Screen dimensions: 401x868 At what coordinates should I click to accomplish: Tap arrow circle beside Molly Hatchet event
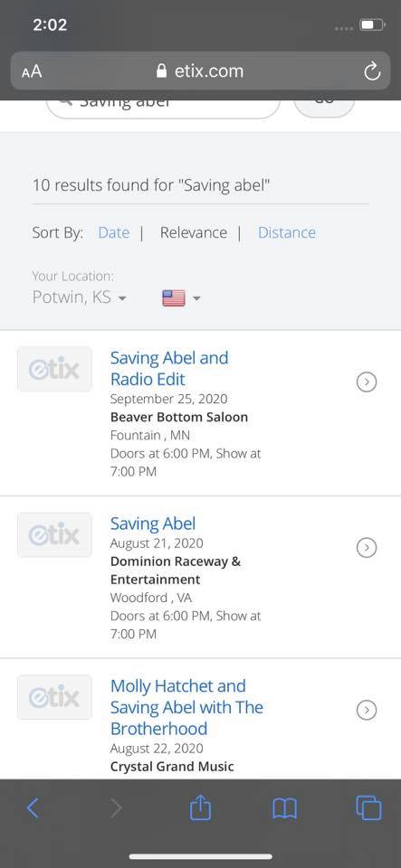click(367, 710)
